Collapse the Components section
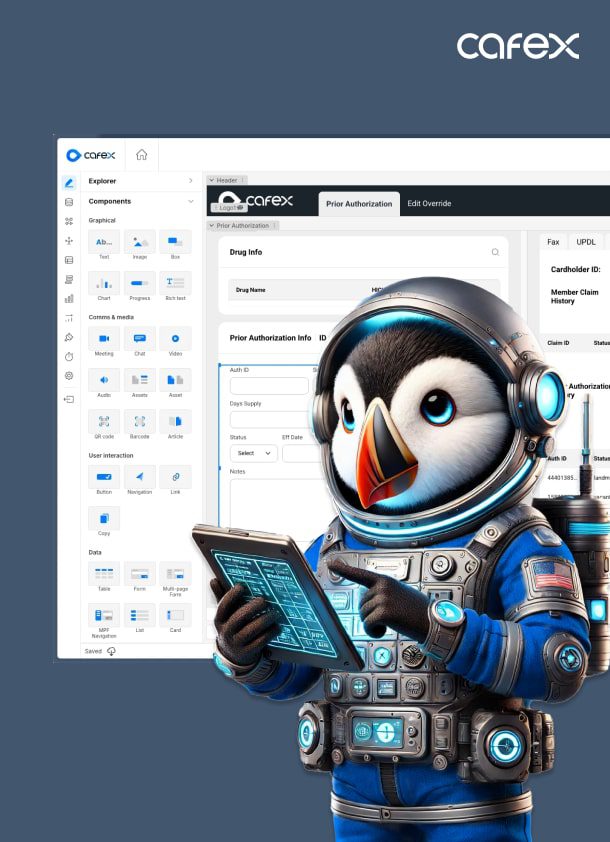 (190, 201)
